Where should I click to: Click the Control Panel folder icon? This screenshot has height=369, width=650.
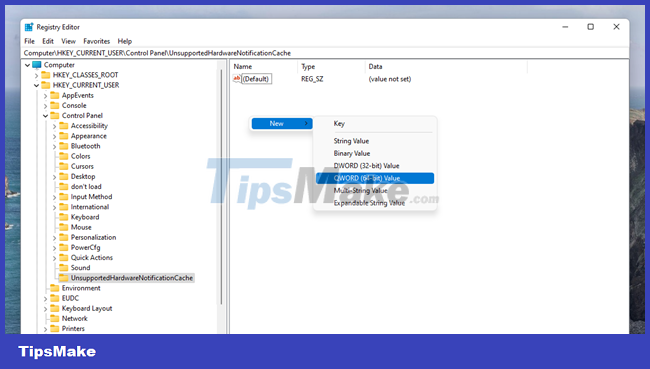click(x=55, y=115)
